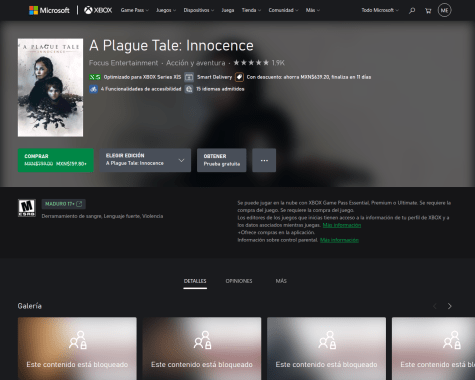Click the discount price tag icon
The width and height of the screenshot is (475, 380).
[x=239, y=77]
